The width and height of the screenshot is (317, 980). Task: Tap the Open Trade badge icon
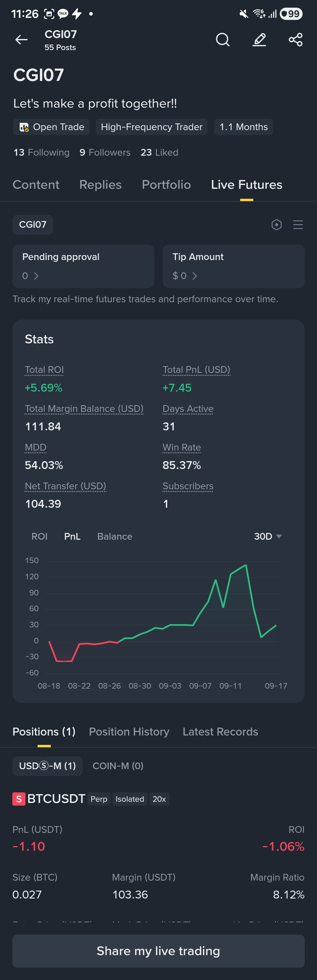coord(24,127)
